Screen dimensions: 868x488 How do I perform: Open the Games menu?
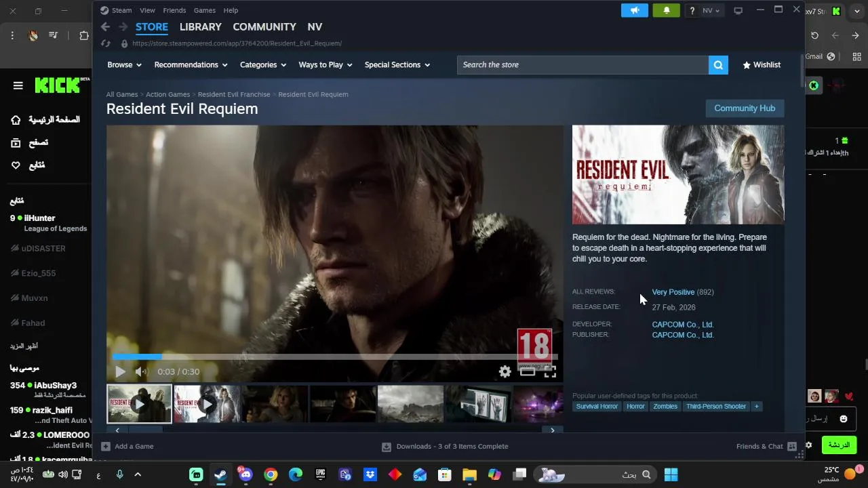pos(204,10)
